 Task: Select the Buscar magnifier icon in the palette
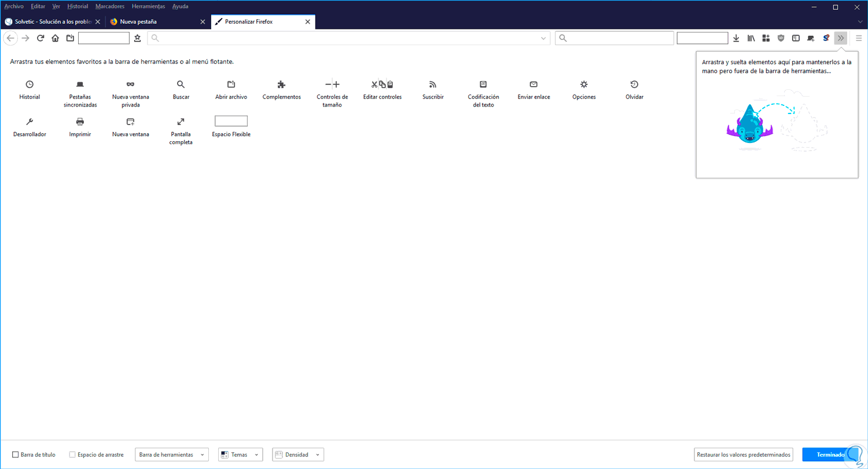pos(181,85)
